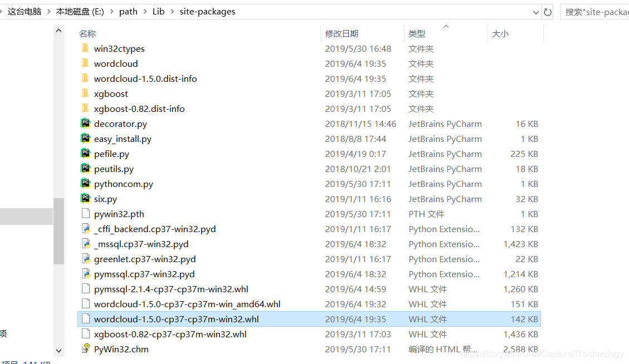Click the file icon of wordcloud win_amd64.whl
The image size is (629, 364).
pyautogui.click(x=86, y=304)
